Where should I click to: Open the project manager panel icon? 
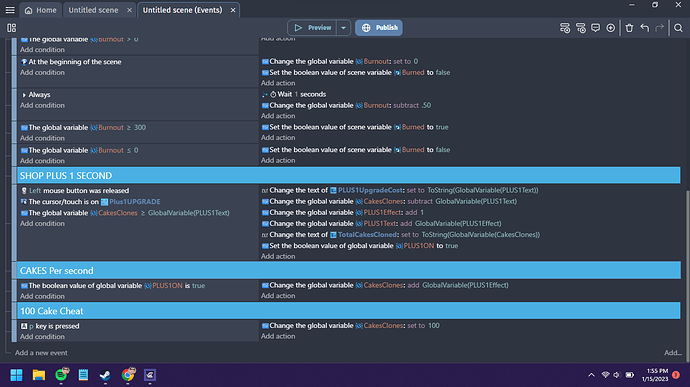click(x=11, y=28)
